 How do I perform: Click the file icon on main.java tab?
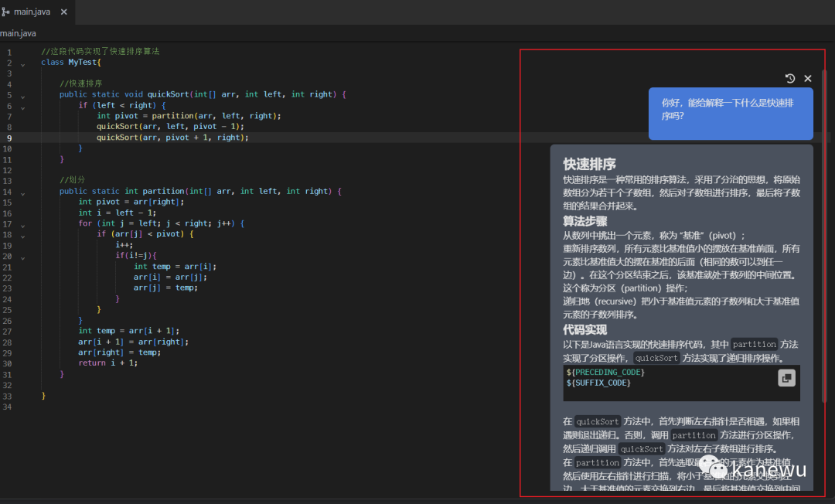pyautogui.click(x=6, y=12)
